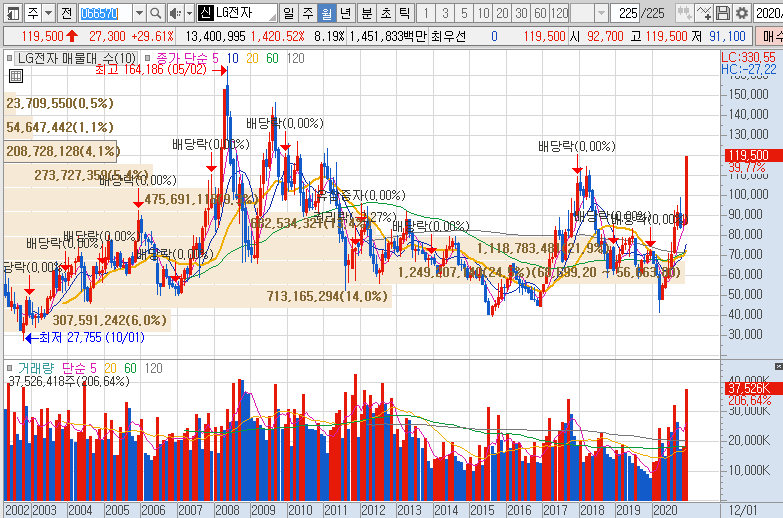The height and width of the screenshot is (518, 783).
Task: Open chart settings gear icon
Action: 742,13
